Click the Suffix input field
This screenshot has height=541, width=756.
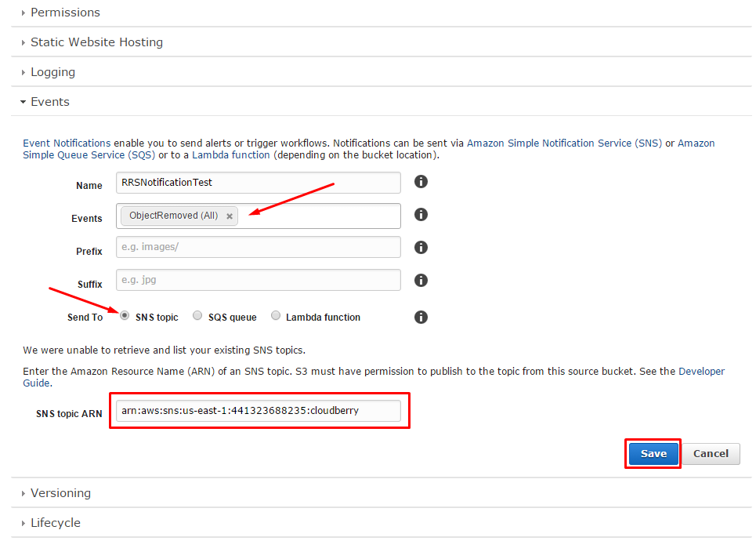click(x=259, y=279)
